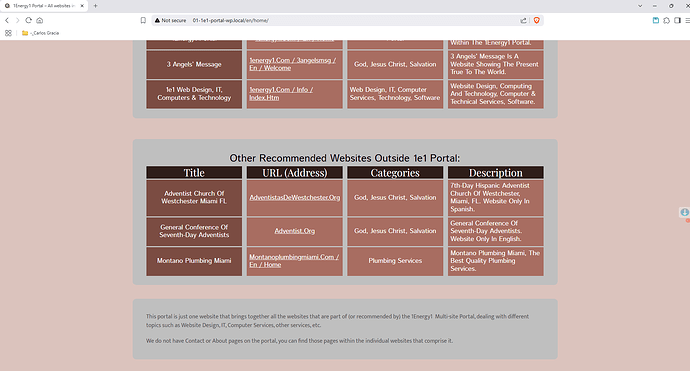This screenshot has width=690, height=371.
Task: Follow the Montanoplumbingmiami.Com link
Action: pos(294,261)
